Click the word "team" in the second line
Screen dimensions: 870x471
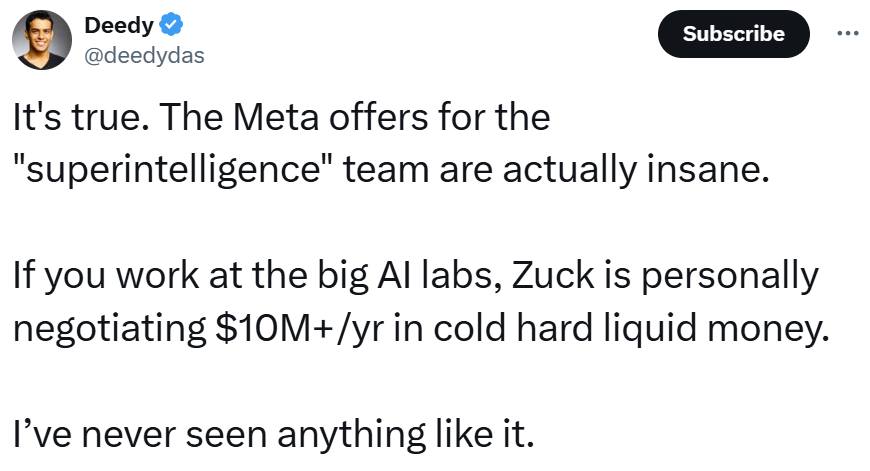tap(386, 170)
